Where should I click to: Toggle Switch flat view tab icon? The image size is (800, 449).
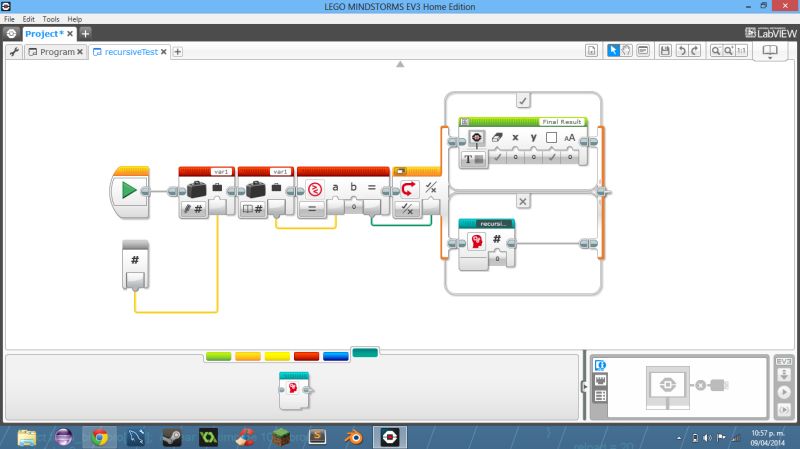click(x=401, y=171)
